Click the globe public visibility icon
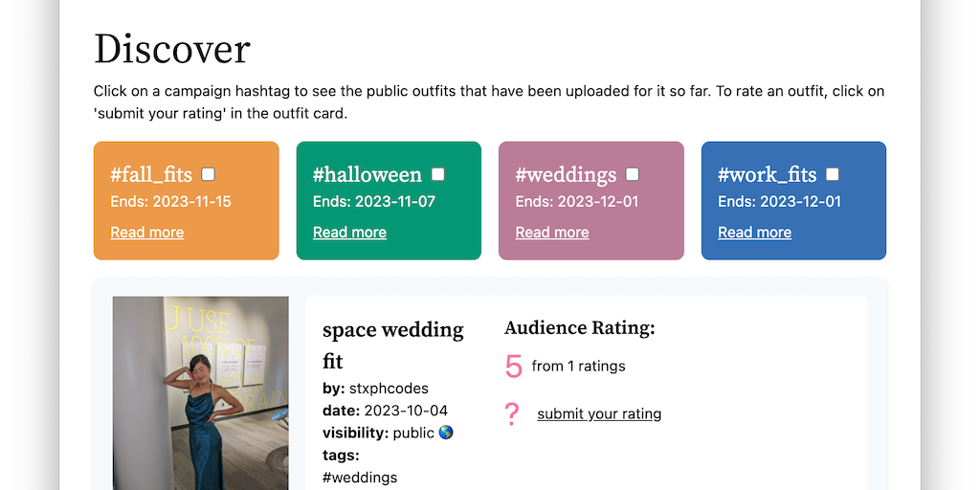This screenshot has width=980, height=490. pyautogui.click(x=446, y=433)
